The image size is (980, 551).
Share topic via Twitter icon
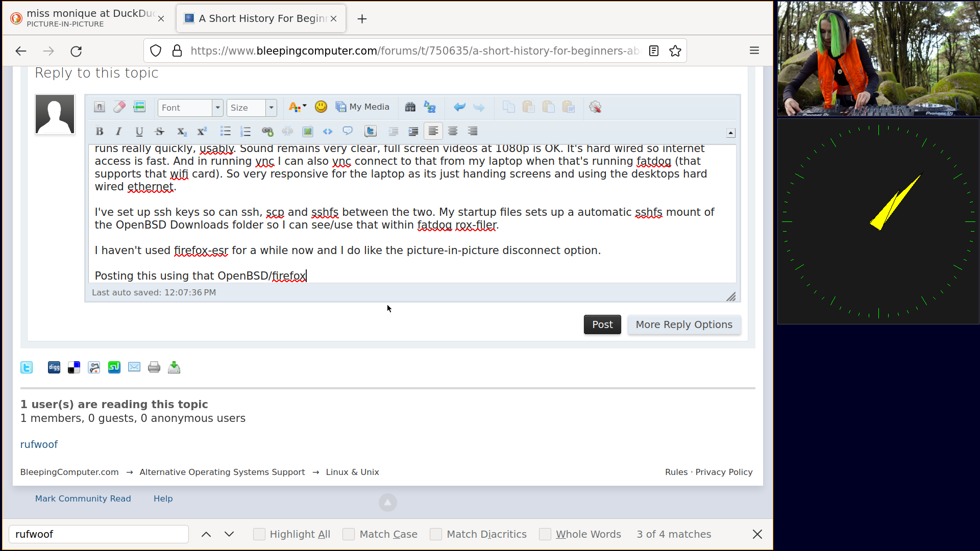(27, 367)
